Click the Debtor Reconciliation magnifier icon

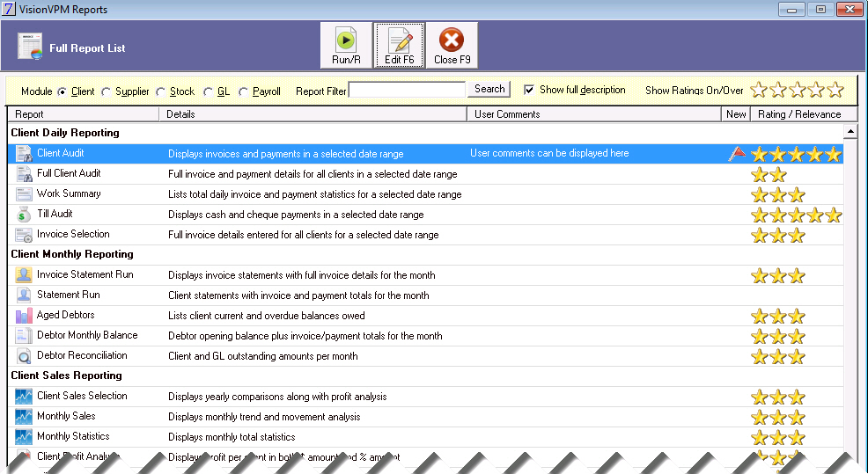click(x=24, y=356)
